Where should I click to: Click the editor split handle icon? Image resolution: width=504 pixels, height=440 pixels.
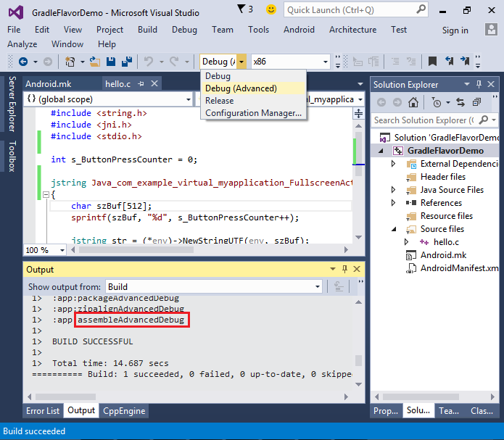[x=358, y=113]
